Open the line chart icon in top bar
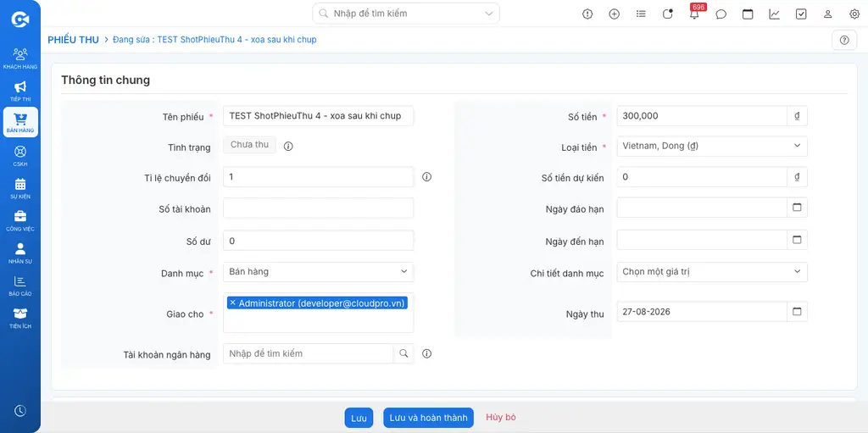This screenshot has width=868, height=433. coord(775,14)
